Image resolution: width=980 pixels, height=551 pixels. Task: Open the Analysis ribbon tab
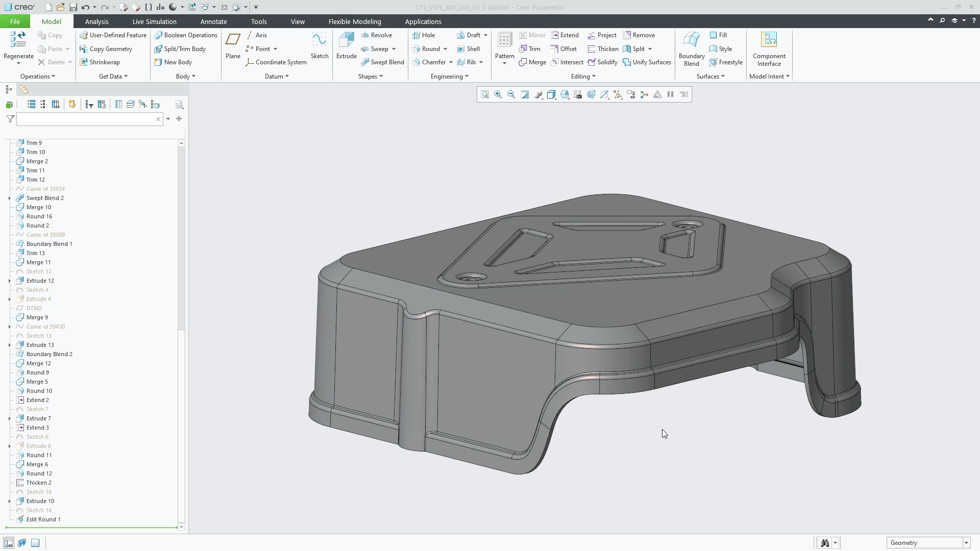[96, 21]
